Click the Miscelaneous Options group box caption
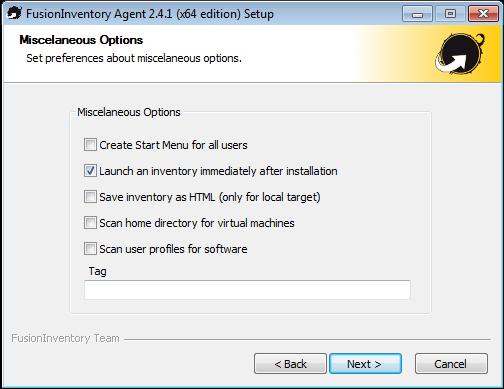 pyautogui.click(x=129, y=112)
